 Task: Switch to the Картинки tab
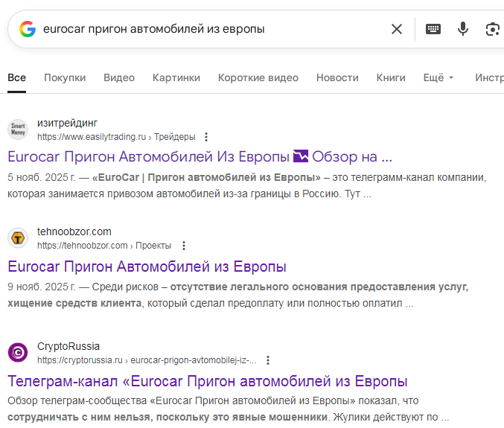point(176,77)
